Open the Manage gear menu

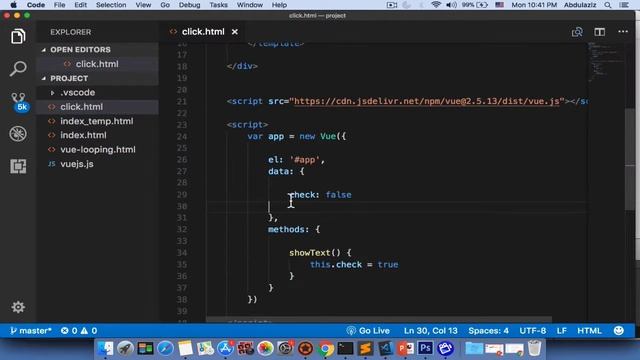tap(18, 307)
